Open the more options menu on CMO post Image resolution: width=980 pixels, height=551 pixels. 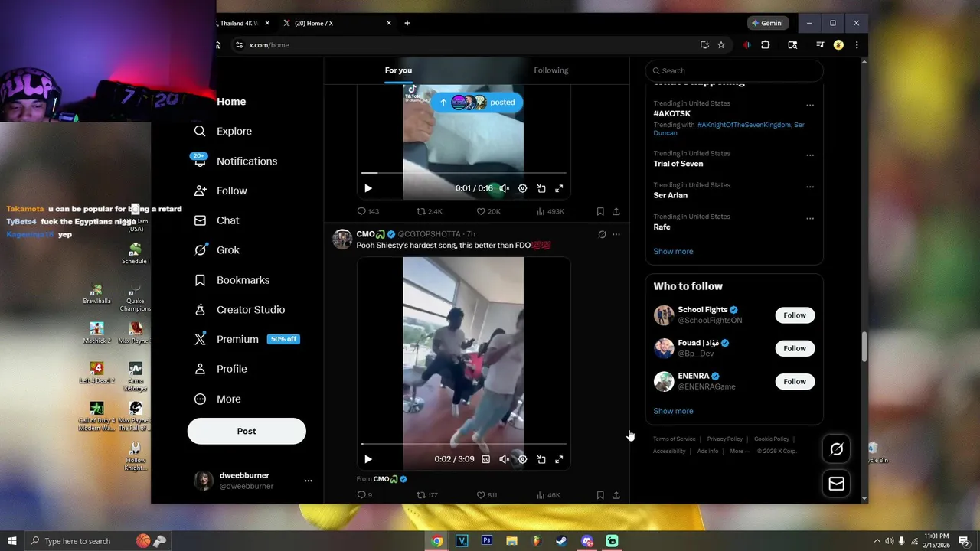tap(616, 234)
